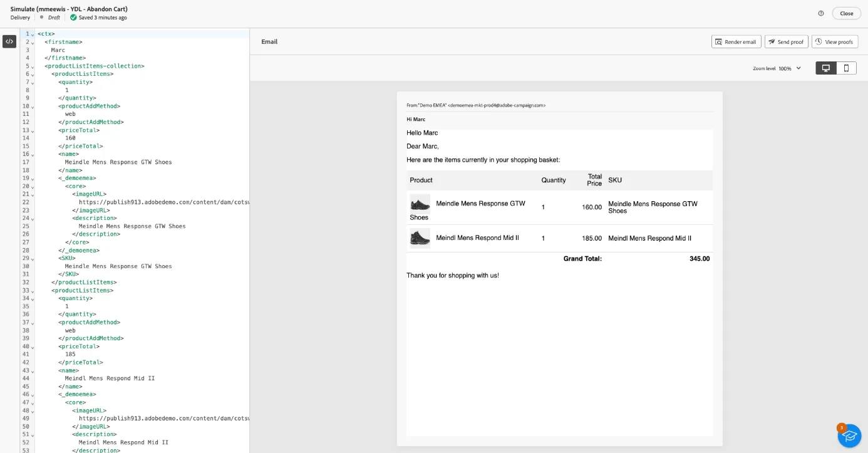
Task: Collapse the productListItems node on line 33
Action: point(32,291)
